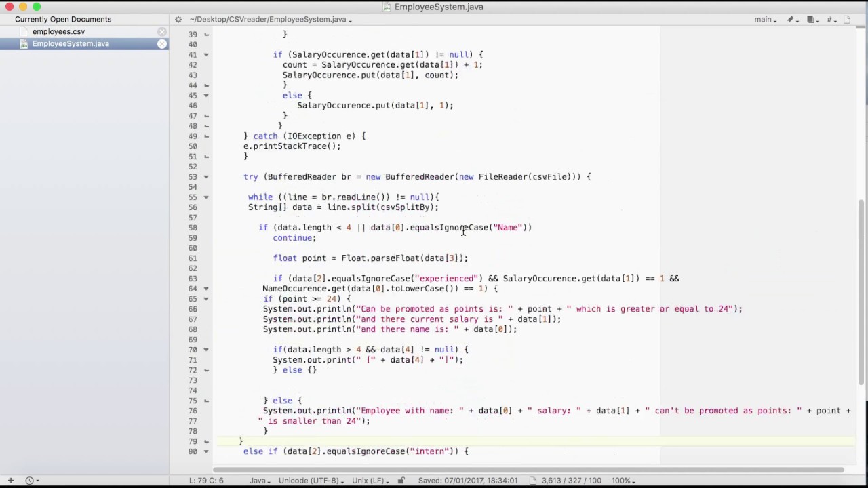Viewport: 868px width, 488px height.
Task: Collapse the code fold at line 53
Action: (x=206, y=177)
